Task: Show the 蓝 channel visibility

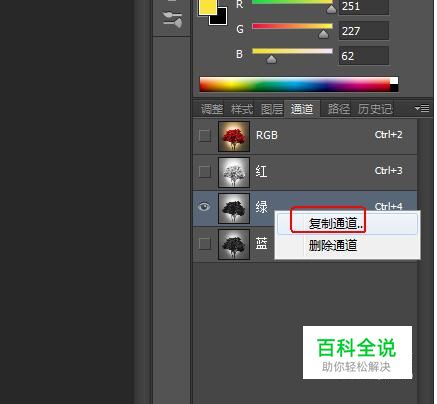Action: (205, 244)
